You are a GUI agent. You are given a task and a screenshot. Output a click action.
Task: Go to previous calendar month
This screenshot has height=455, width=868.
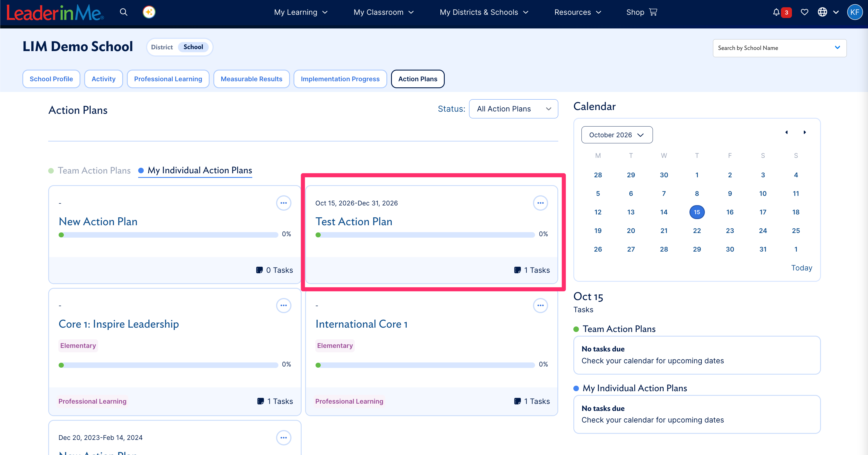[x=786, y=132]
